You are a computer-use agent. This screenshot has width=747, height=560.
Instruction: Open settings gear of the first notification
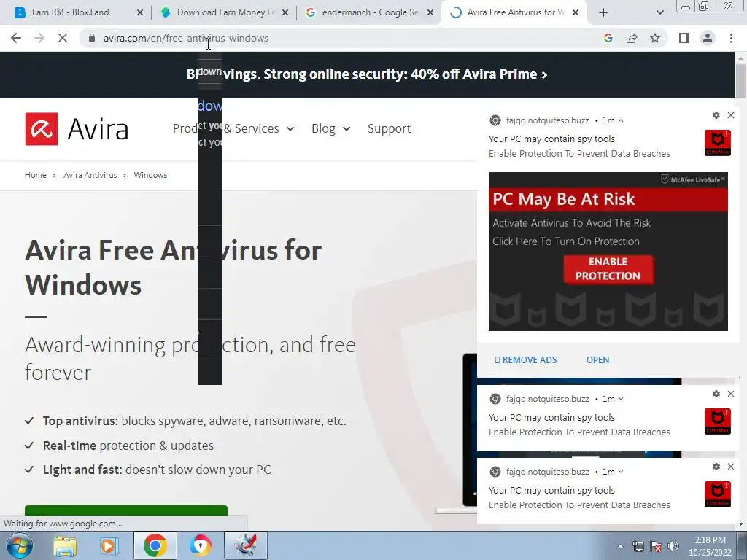tap(716, 115)
